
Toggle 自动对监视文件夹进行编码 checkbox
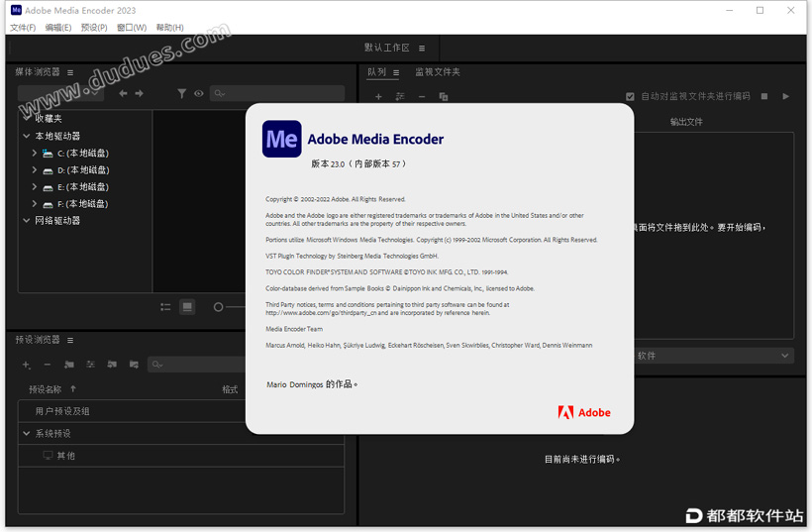[630, 96]
